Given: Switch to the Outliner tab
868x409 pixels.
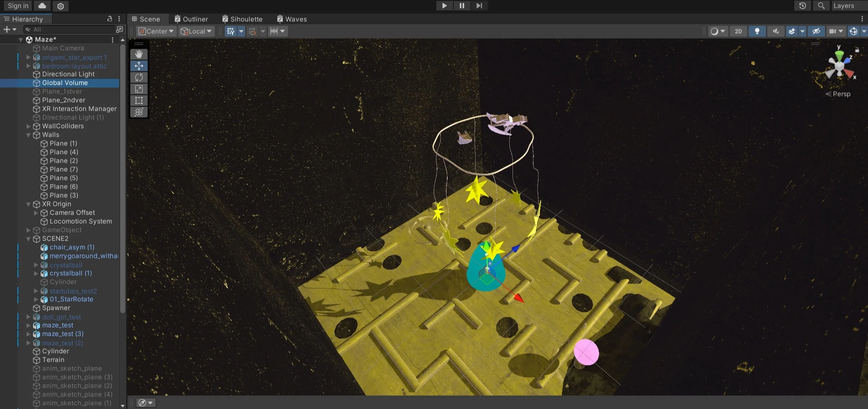Looking at the screenshot, I should [x=191, y=19].
